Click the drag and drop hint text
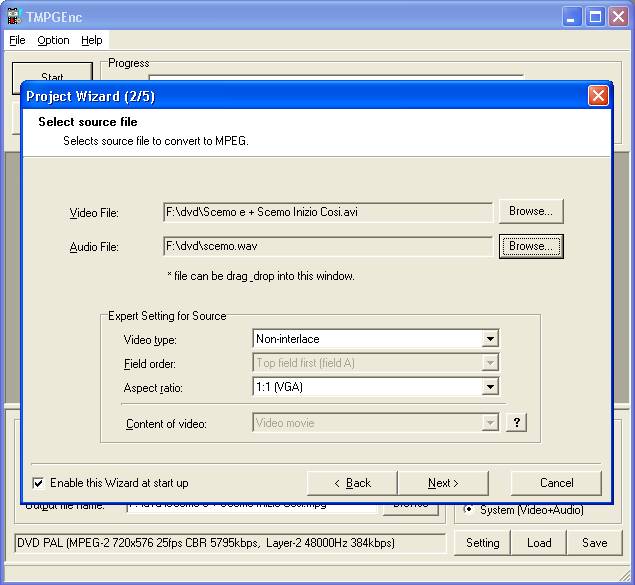This screenshot has height=585, width=635. click(261, 276)
